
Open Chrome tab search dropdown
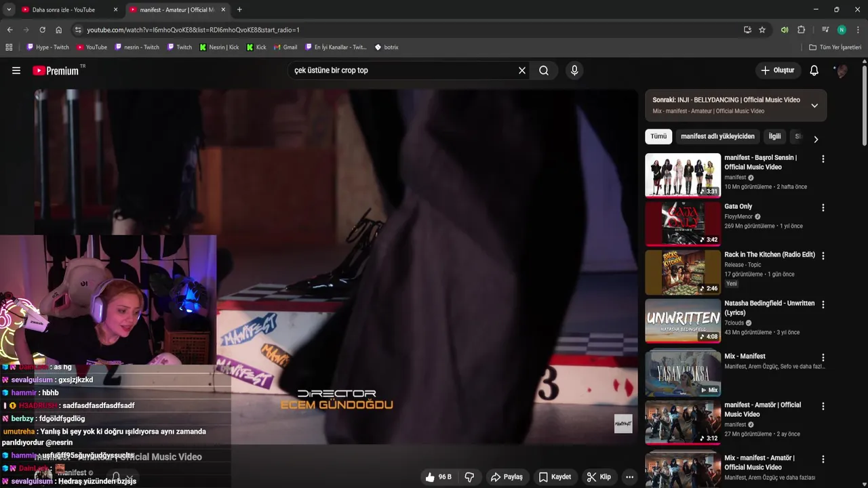tap(8, 9)
